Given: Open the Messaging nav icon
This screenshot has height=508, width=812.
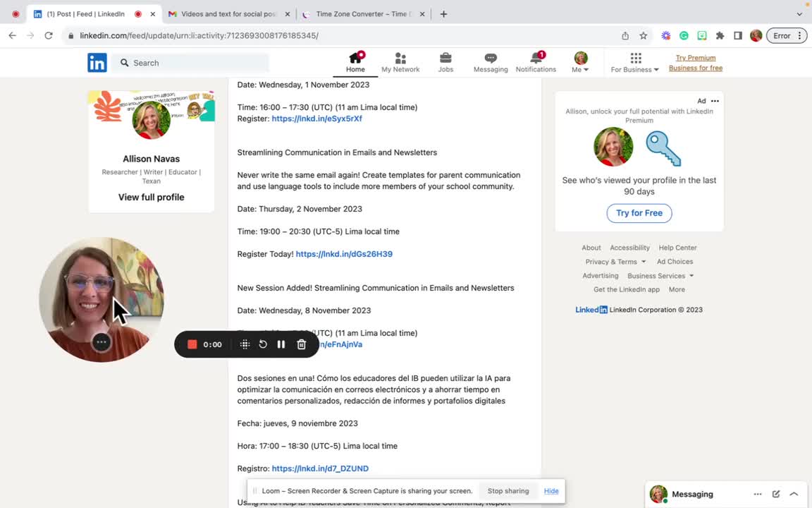Looking at the screenshot, I should pyautogui.click(x=491, y=62).
